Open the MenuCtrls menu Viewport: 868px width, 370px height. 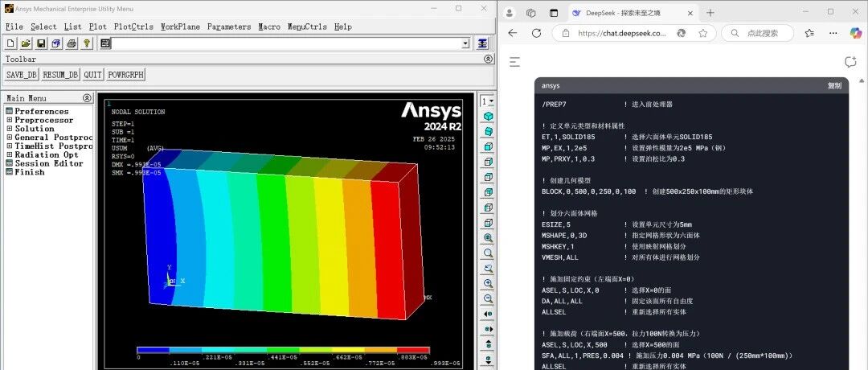coord(307,27)
